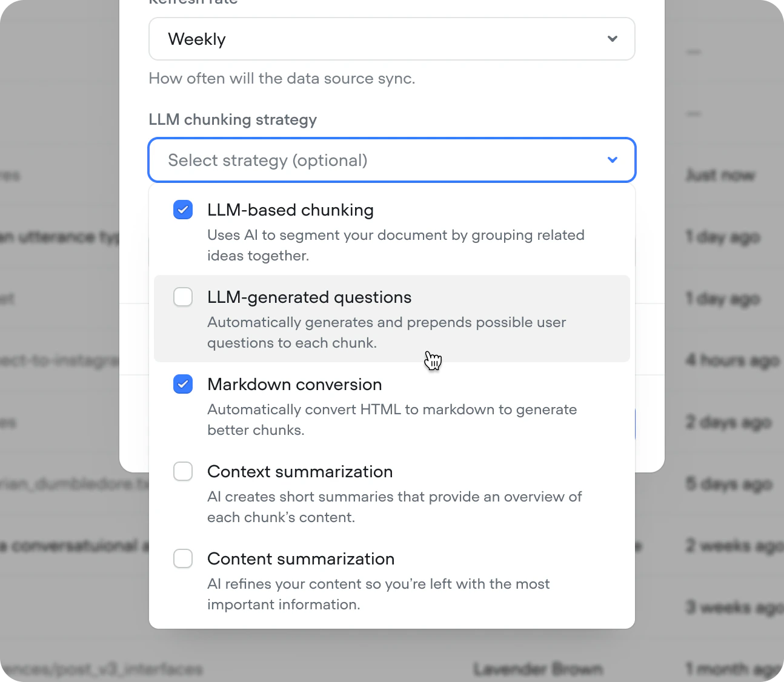Select the Context summarization option label
Screen dimensions: 784x682
click(x=300, y=472)
